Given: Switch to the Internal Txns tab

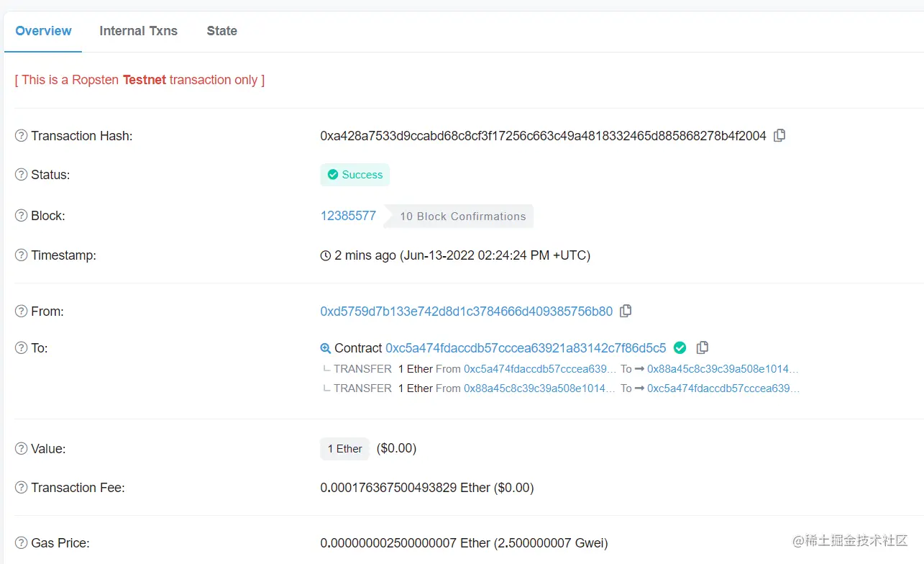Looking at the screenshot, I should coord(138,31).
